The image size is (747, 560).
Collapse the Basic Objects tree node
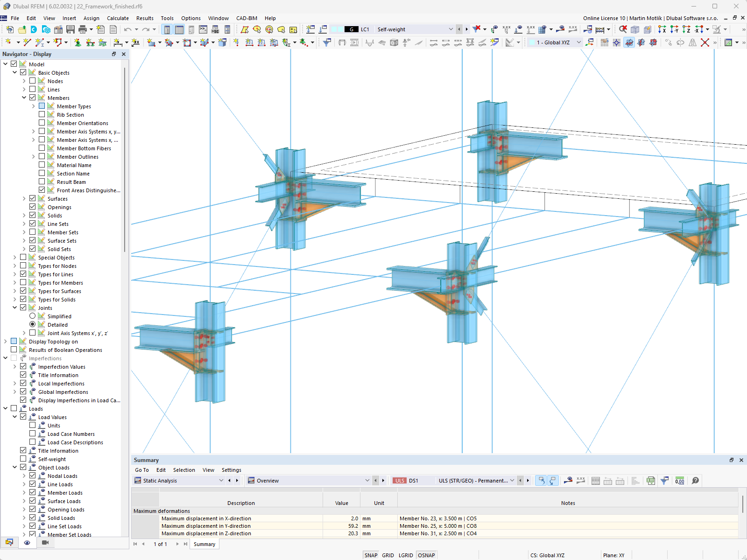15,72
